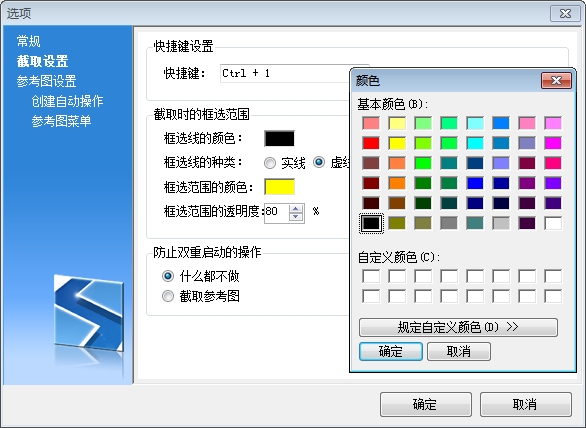Screen dimensions: 586x428
Task: Pick the pure green swatch in third row
Action: 423,163
